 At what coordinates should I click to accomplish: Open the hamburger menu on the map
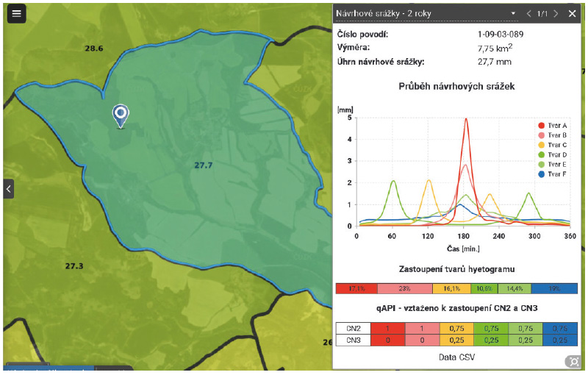(16, 14)
